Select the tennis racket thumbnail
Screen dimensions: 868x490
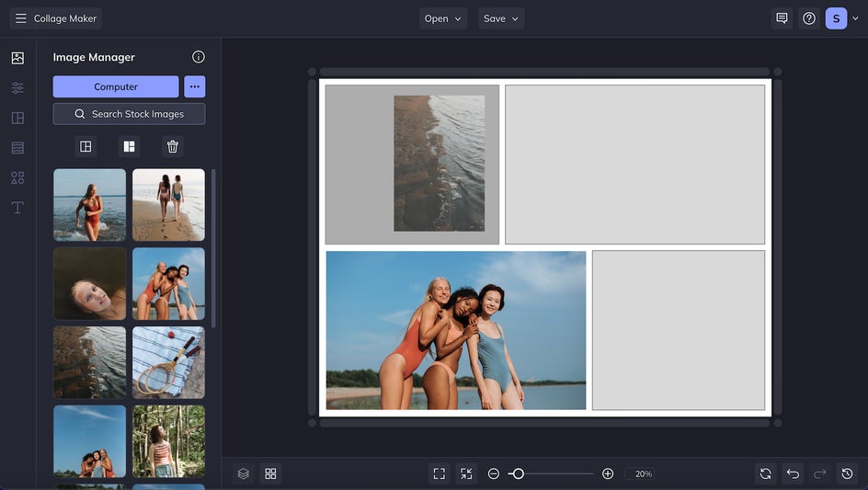click(x=168, y=362)
